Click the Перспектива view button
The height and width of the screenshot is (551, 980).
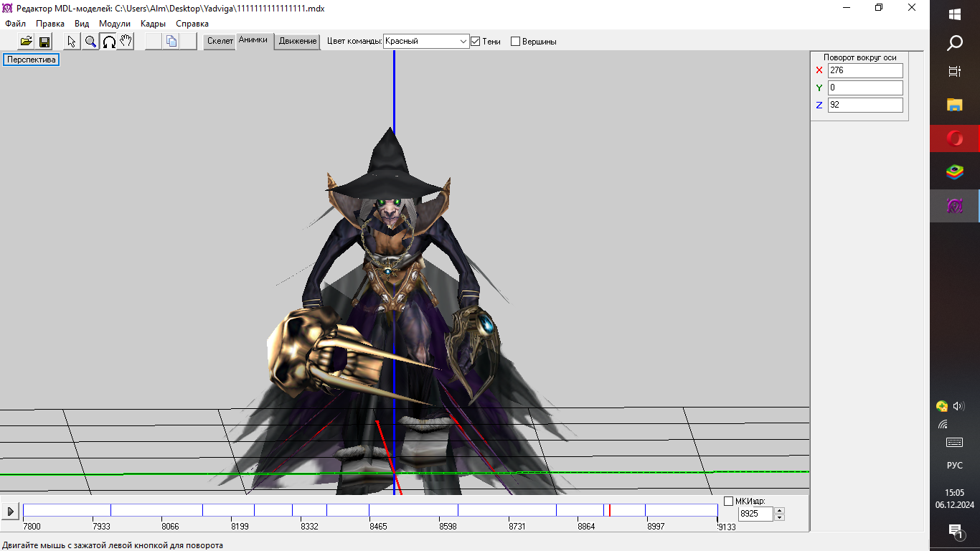[32, 60]
